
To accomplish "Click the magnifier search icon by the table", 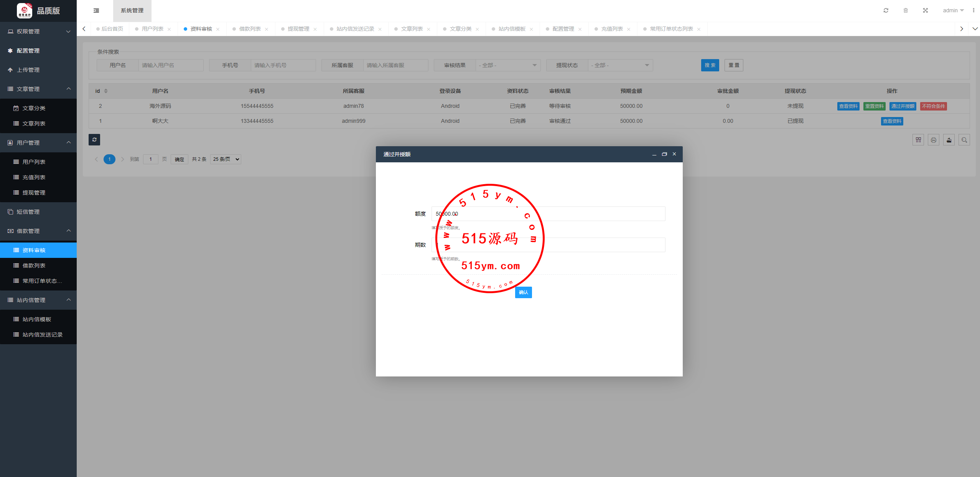I will coord(964,140).
